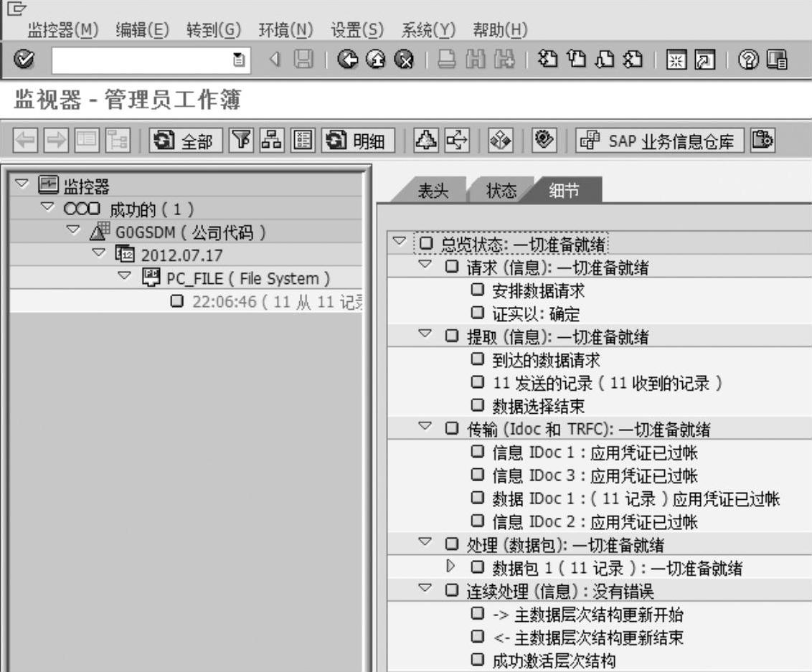Open the 系统(Y) menu

pyautogui.click(x=428, y=30)
